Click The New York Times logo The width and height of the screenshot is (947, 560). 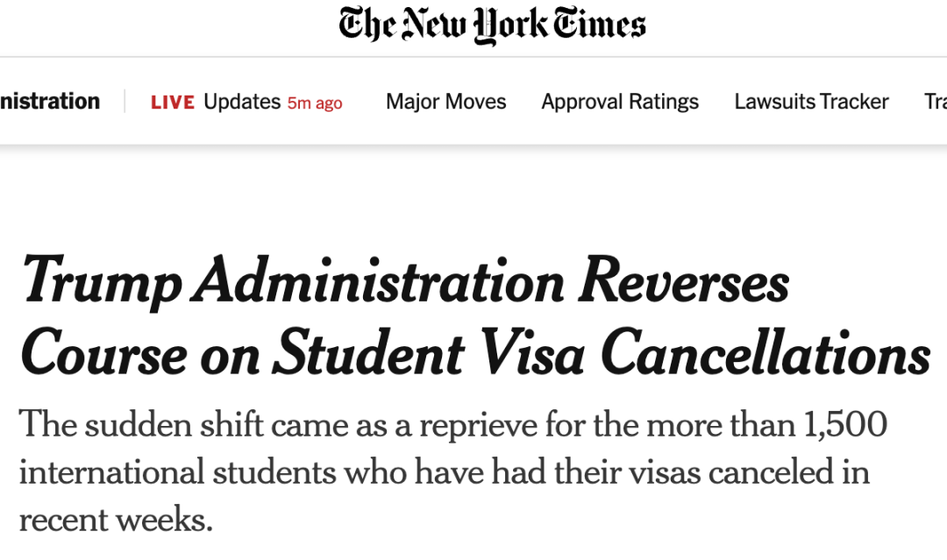(x=492, y=25)
